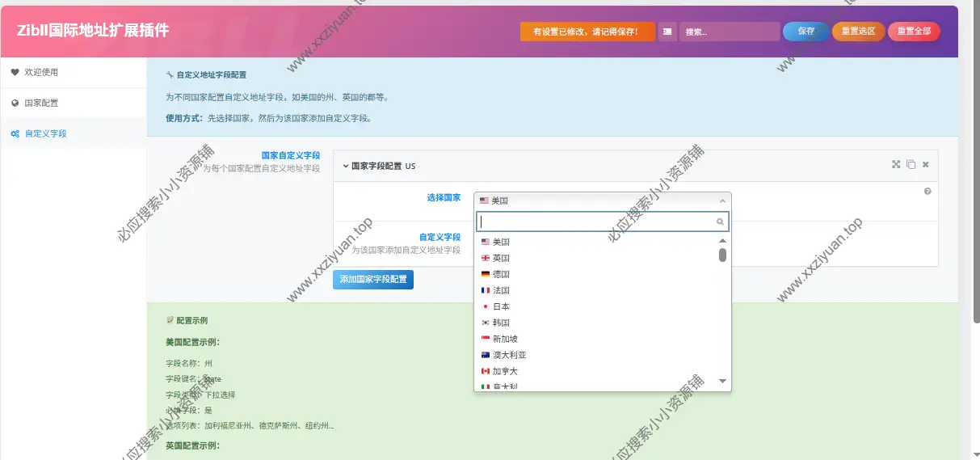Open the 自定义字段 sidebar tab
Viewport: 980px width, 460px height.
coord(45,133)
